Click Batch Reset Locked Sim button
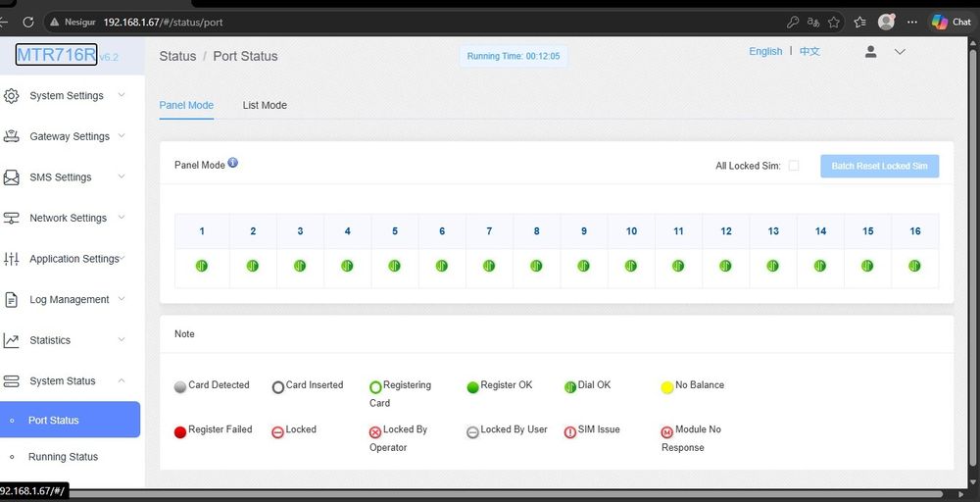The width and height of the screenshot is (980, 502). tap(879, 166)
